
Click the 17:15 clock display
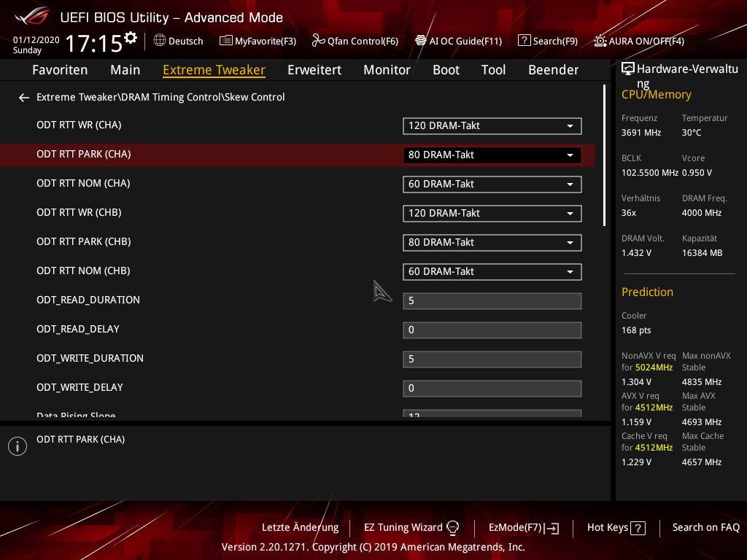click(x=94, y=43)
